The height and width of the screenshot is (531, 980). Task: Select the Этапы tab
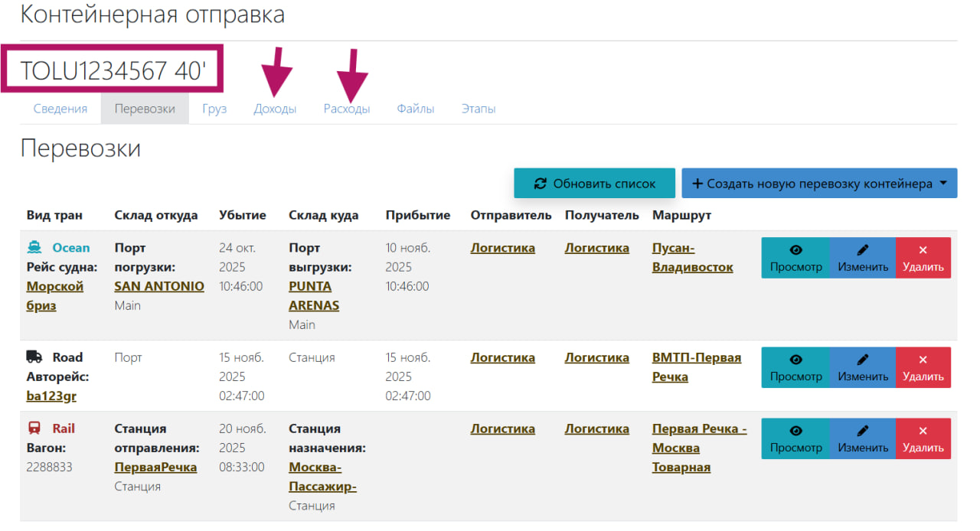coord(479,109)
